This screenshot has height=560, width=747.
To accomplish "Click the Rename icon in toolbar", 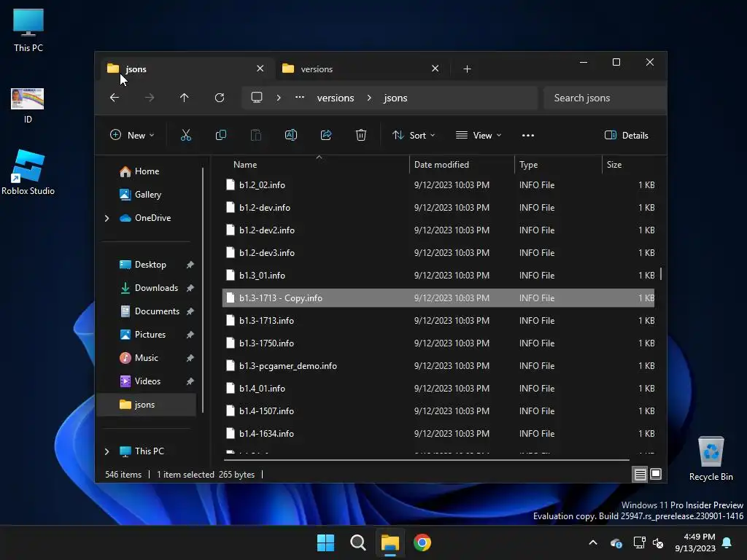I will pos(290,135).
